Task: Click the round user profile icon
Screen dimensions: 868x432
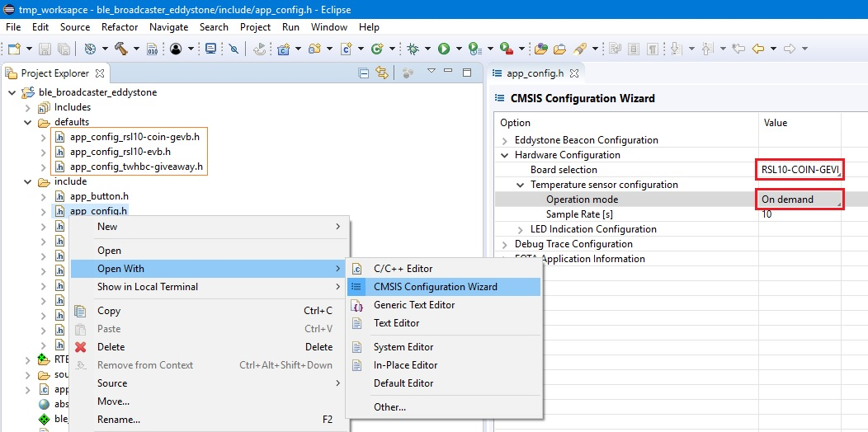Action: [176, 49]
